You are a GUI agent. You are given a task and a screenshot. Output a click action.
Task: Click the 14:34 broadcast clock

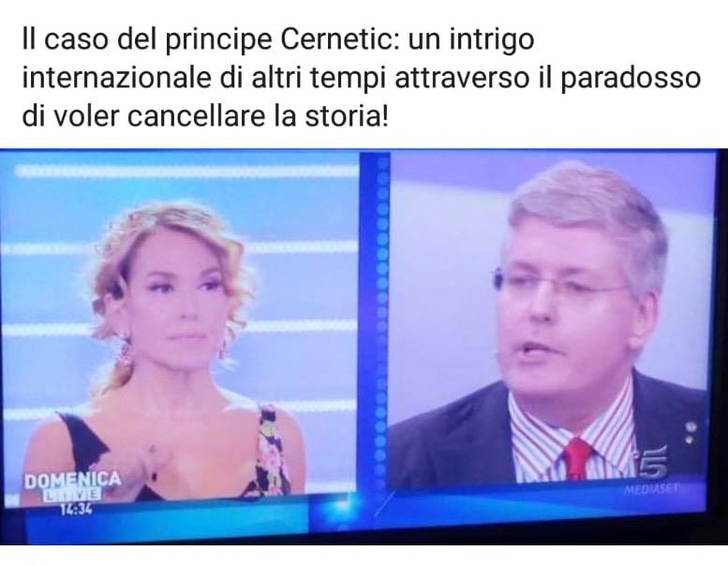75,509
